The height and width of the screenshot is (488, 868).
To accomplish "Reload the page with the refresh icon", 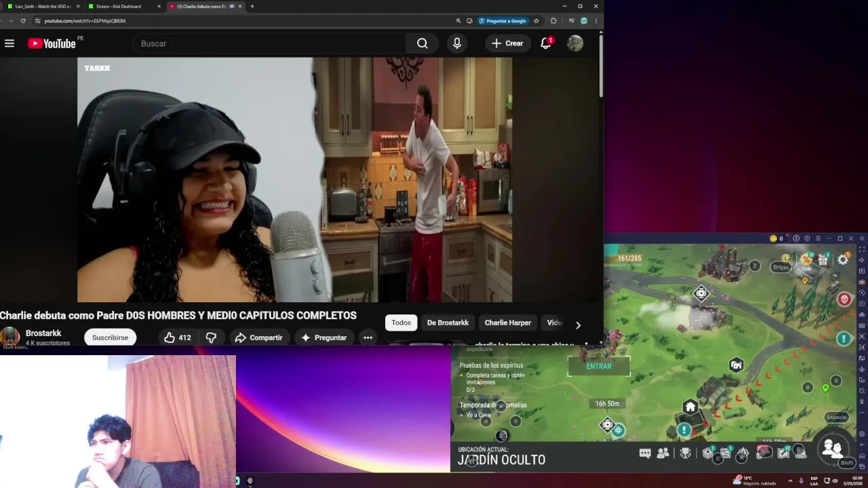I will click(23, 21).
